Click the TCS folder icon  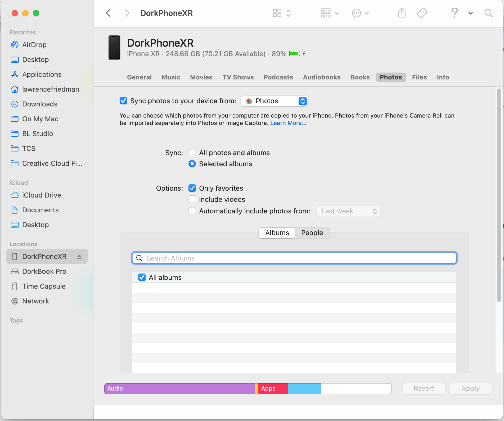15,149
